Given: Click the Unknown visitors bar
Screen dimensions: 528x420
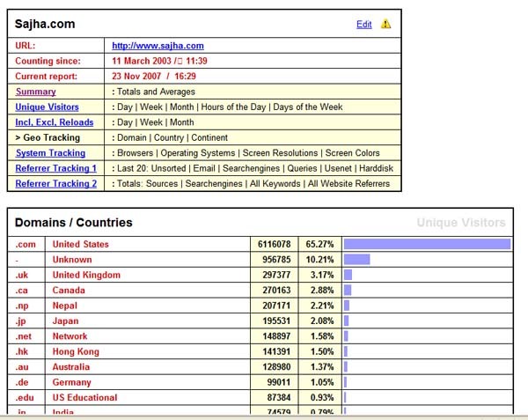Looking at the screenshot, I should click(x=356, y=260).
